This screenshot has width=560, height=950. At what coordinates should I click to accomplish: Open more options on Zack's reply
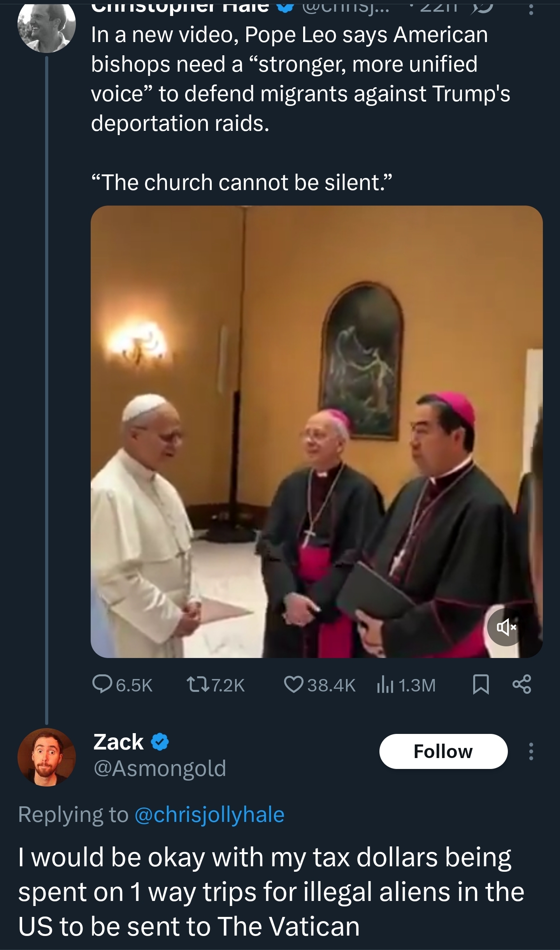(530, 751)
